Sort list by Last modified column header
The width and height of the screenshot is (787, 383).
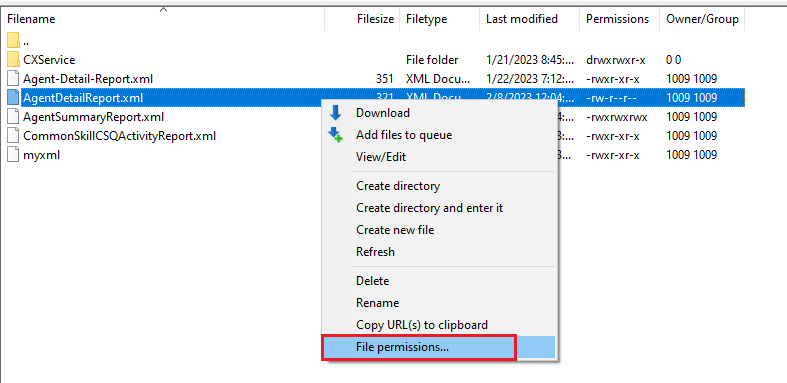[530, 19]
